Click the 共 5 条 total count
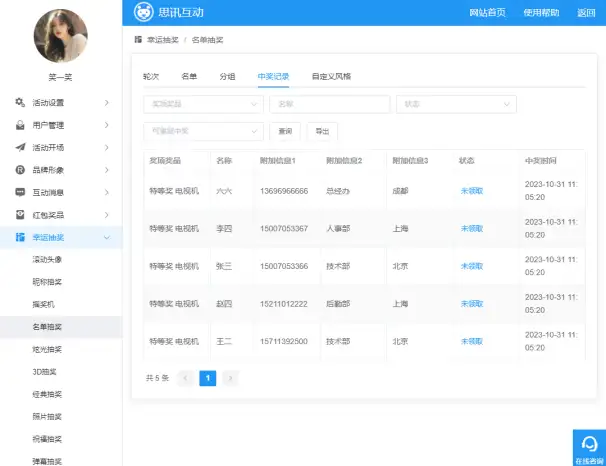606x466 pixels. 157,378
